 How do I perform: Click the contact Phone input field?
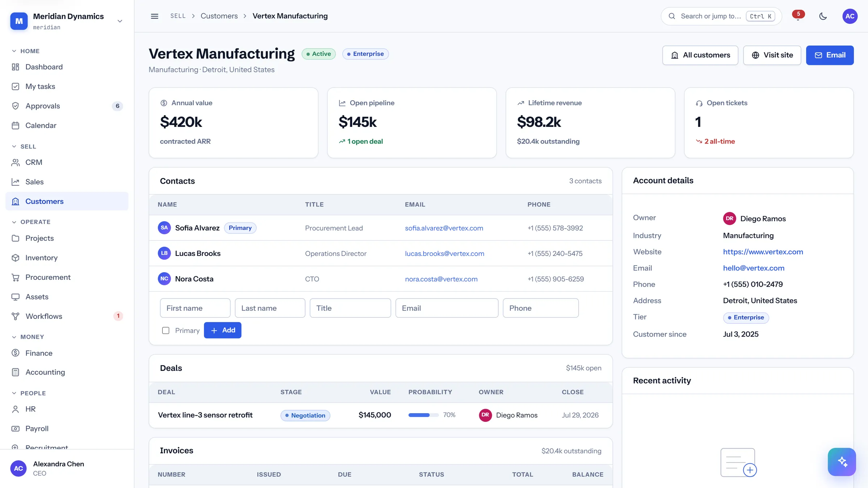[541, 308]
